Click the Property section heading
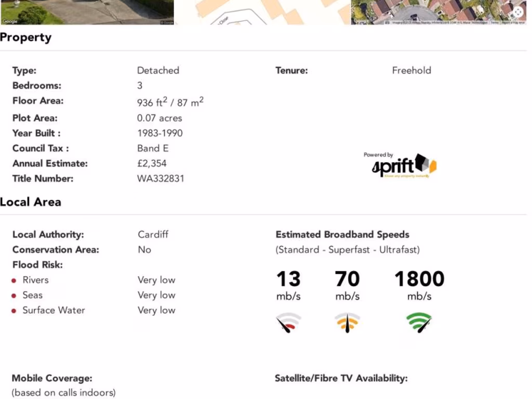This screenshot has height=399, width=532. point(26,37)
